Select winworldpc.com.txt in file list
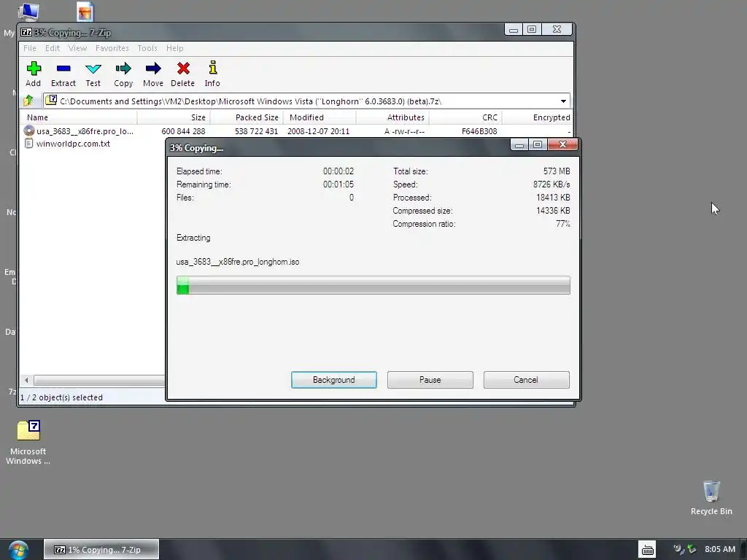 [x=73, y=144]
